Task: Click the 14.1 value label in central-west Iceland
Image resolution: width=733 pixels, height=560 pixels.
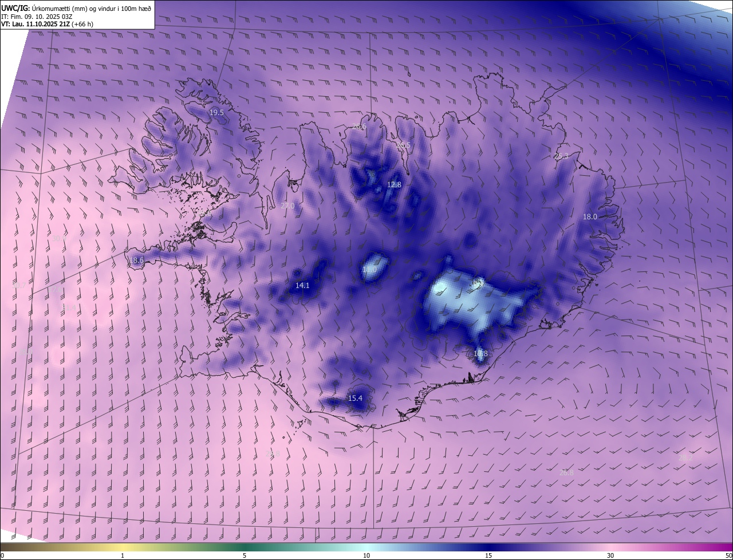Action: coord(302,285)
